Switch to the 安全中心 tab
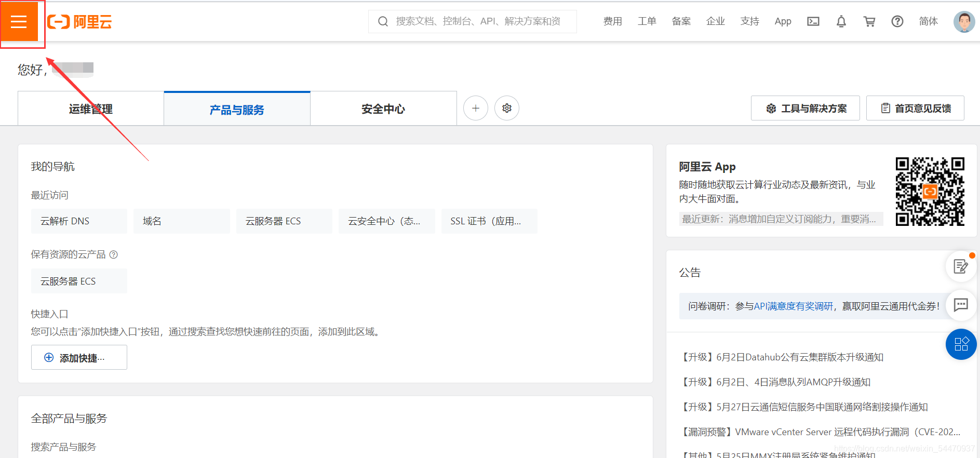 point(383,109)
